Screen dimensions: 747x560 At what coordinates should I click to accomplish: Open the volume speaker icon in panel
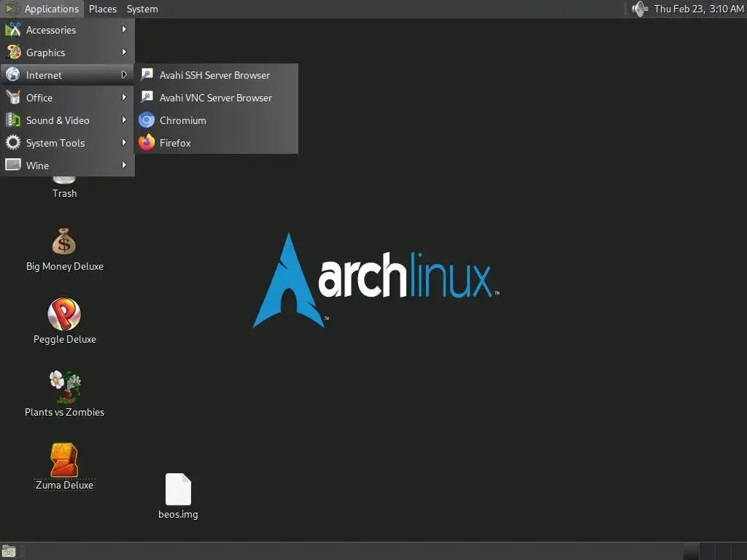pos(640,9)
